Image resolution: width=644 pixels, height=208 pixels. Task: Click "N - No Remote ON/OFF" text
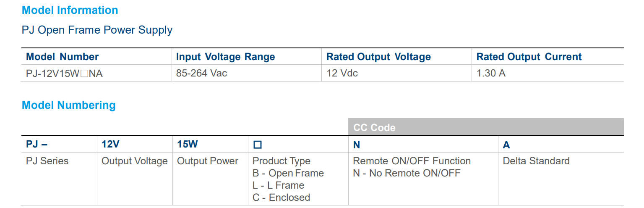[407, 173]
